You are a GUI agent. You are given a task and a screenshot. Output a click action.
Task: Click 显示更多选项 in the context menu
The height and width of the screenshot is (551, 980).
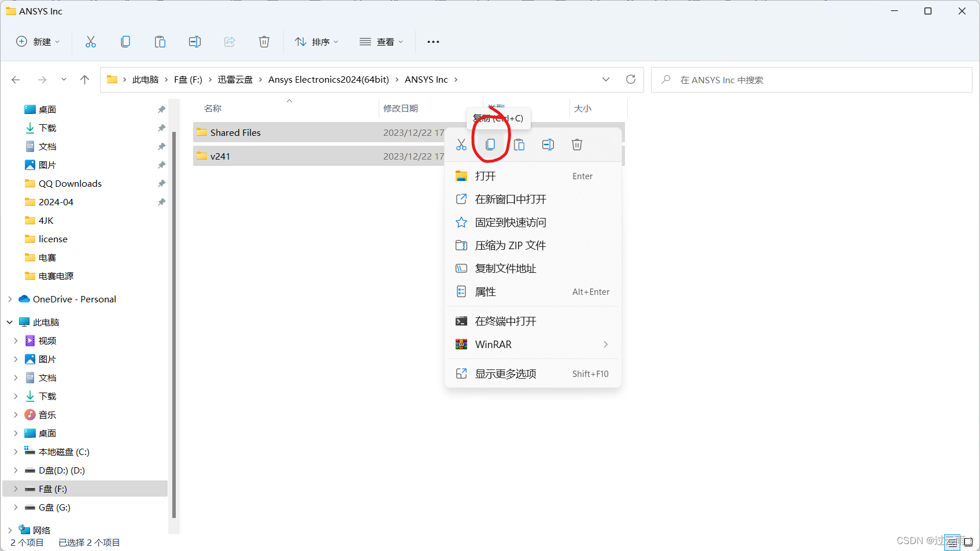tap(505, 373)
